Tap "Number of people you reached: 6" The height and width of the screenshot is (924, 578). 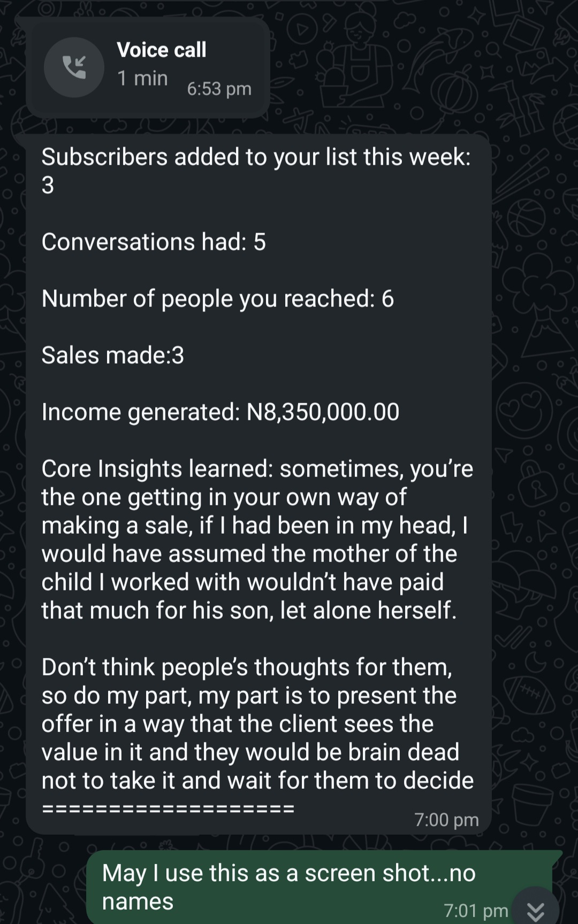coord(217,299)
